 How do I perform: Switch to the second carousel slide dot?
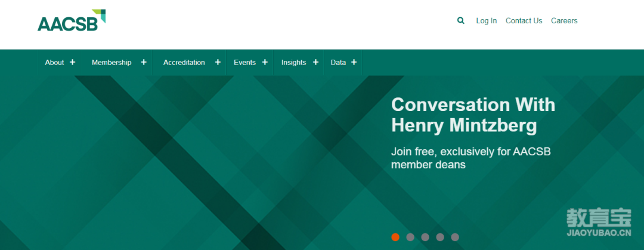[x=410, y=237]
